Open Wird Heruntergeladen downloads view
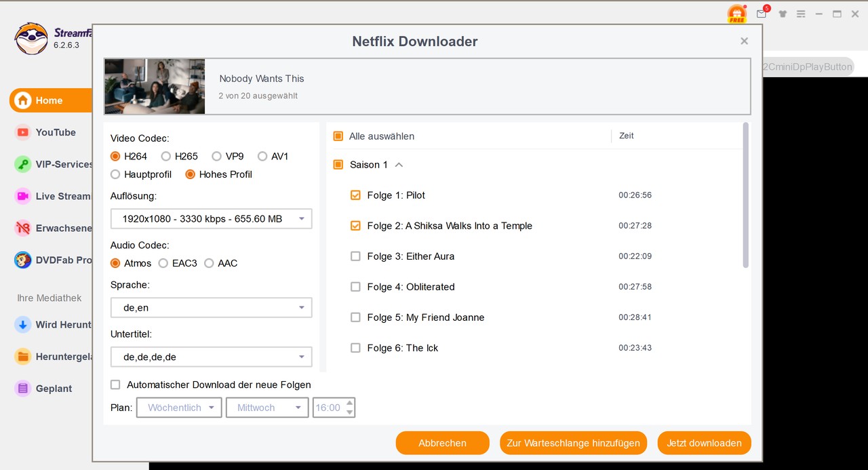 pos(64,325)
